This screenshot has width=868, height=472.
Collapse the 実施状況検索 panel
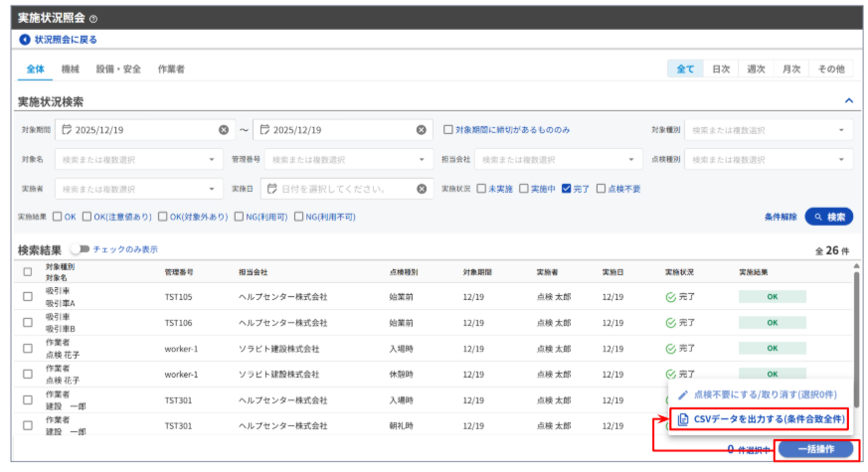pyautogui.click(x=848, y=101)
